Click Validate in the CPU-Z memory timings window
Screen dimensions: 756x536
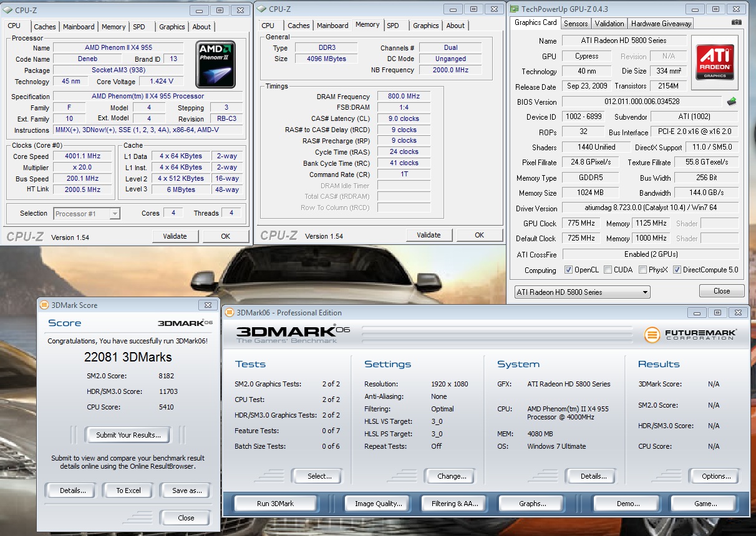429,235
